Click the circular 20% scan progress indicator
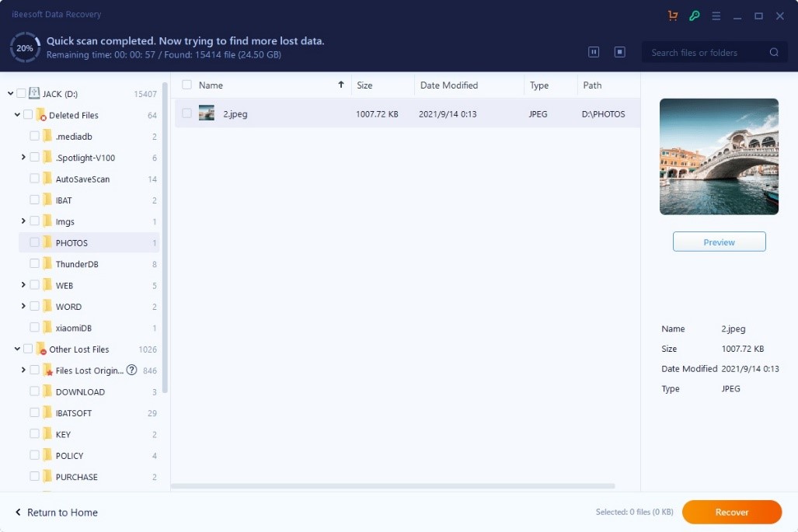Image resolution: width=798 pixels, height=532 pixels. point(24,47)
